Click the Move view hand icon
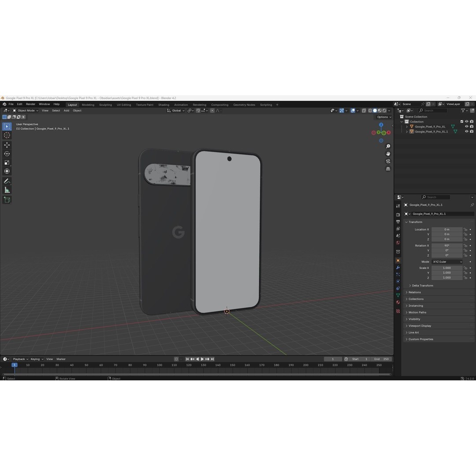 click(388, 154)
